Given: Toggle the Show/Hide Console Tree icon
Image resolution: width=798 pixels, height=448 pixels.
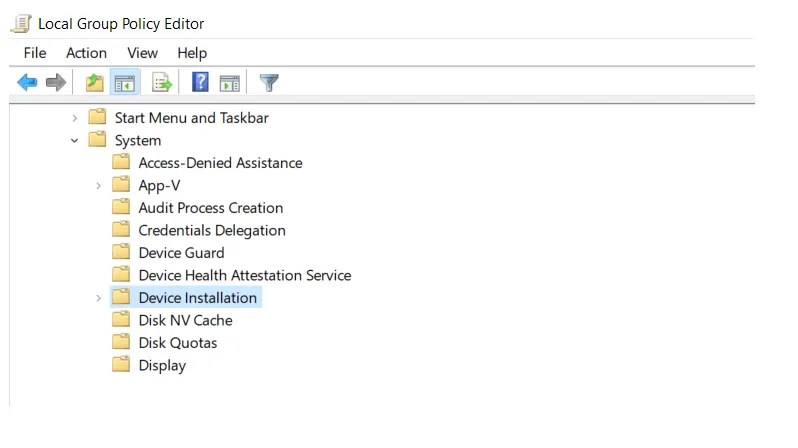Looking at the screenshot, I should 125,82.
